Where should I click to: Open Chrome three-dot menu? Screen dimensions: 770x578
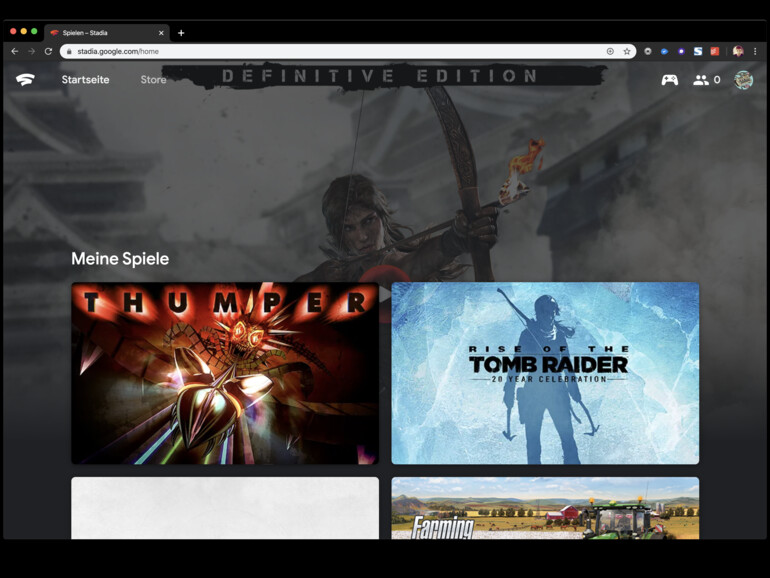point(755,51)
